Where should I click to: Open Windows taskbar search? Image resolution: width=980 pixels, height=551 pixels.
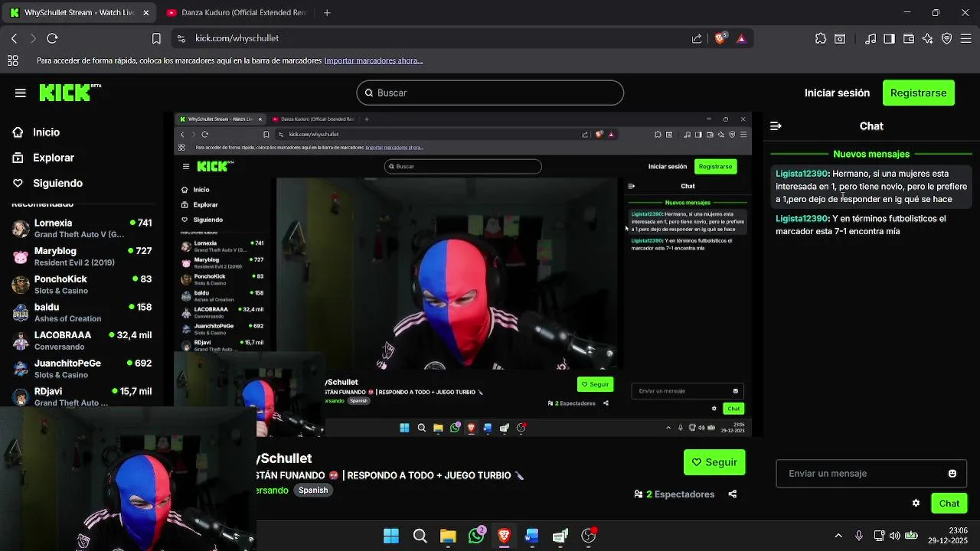tap(420, 536)
